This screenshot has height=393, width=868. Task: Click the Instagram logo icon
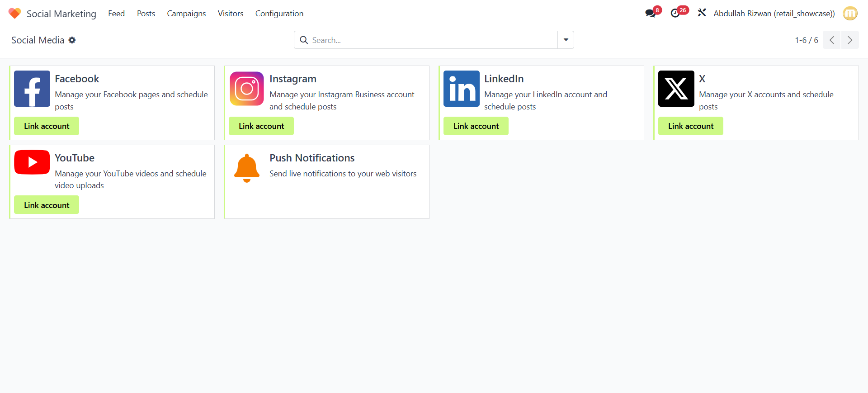[x=247, y=89]
